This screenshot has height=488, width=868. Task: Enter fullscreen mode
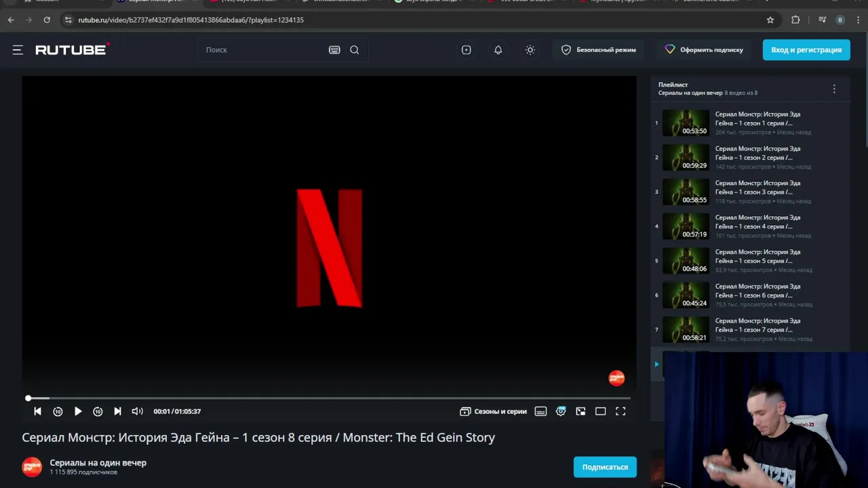click(620, 411)
